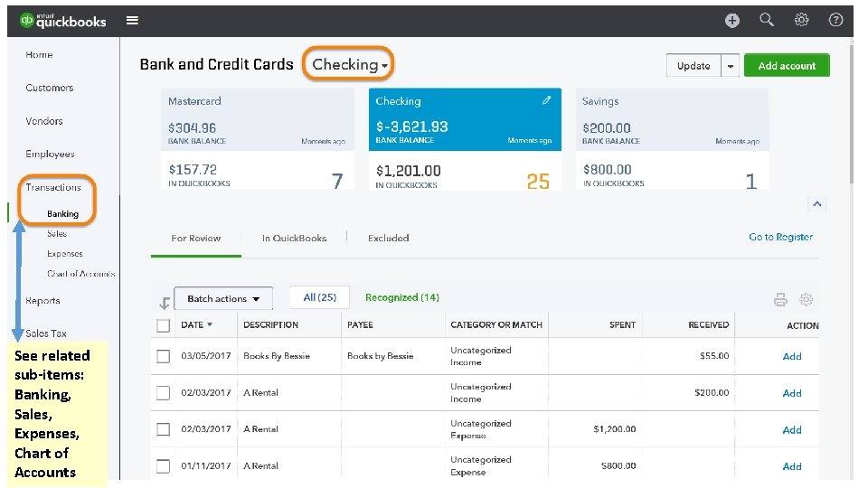Click Uncategorized Income in 03/05/2017 row

pos(480,356)
